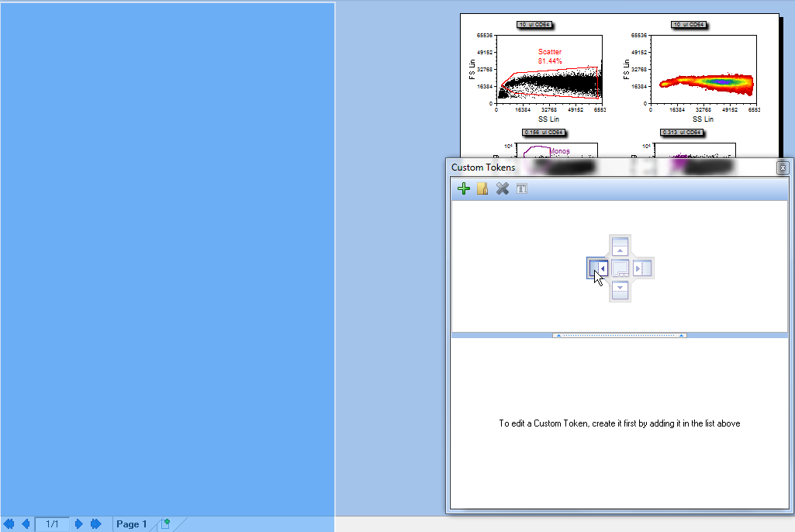Select the dock right guide icon
The image size is (795, 532).
click(643, 268)
